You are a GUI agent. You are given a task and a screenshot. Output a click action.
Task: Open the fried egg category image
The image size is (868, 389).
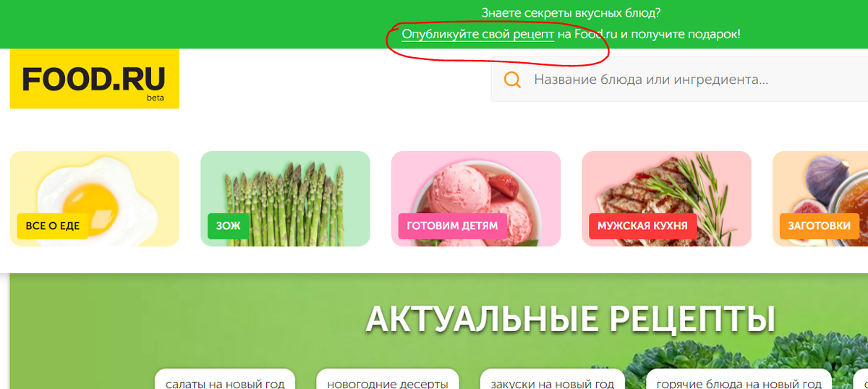[x=95, y=199]
